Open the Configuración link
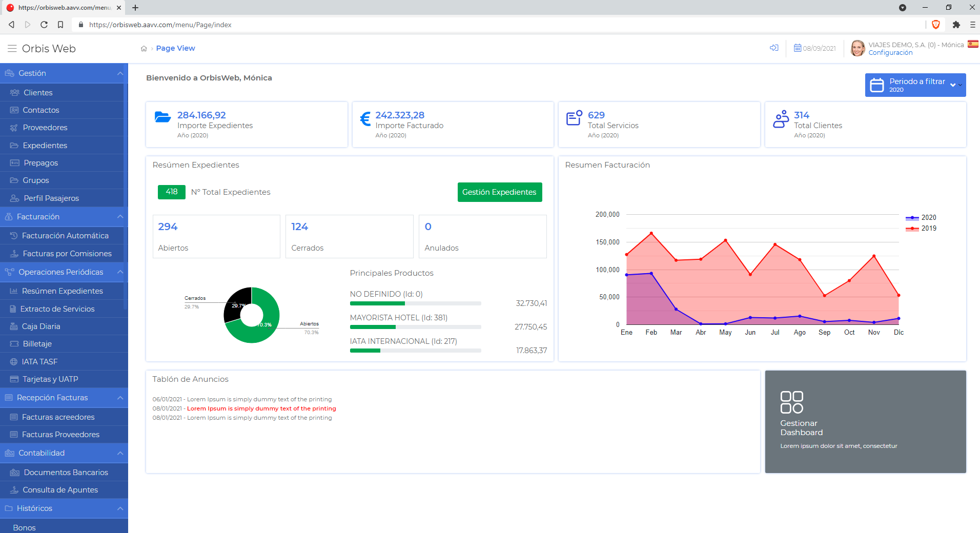980x533 pixels. (x=891, y=52)
